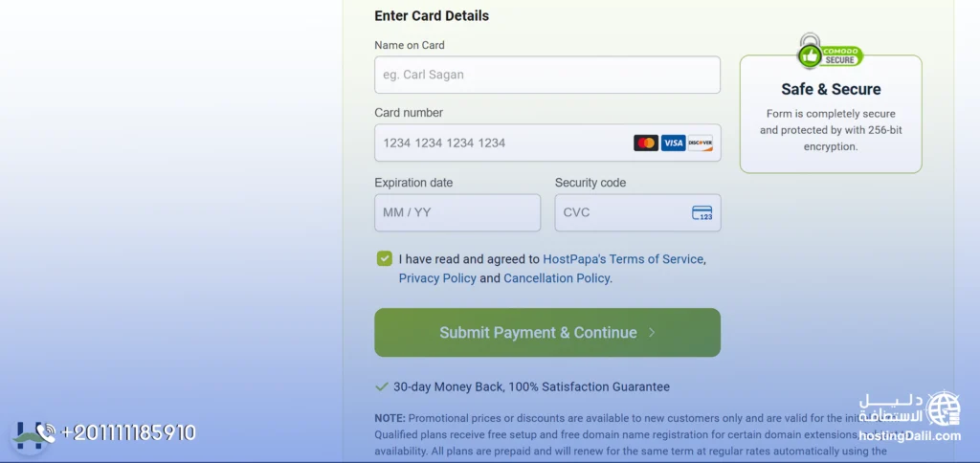The height and width of the screenshot is (463, 980).
Task: Focus the Name on Card field
Action: 546,75
